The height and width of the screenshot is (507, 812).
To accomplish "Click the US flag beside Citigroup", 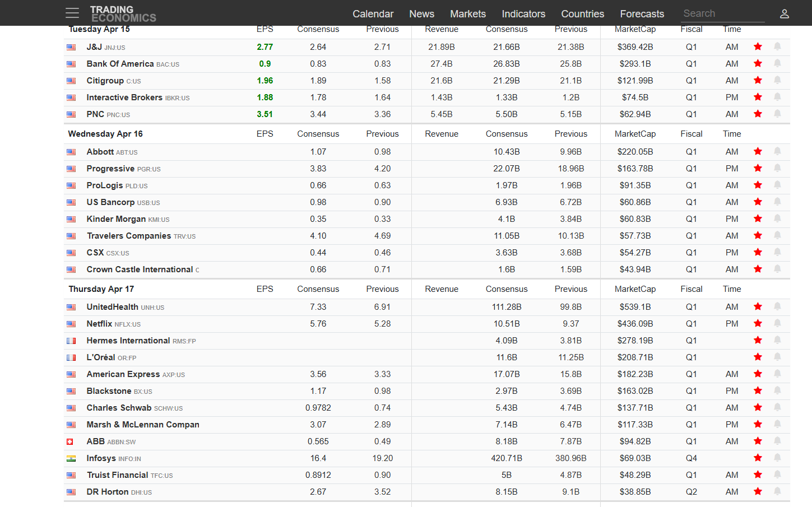I will tap(71, 81).
